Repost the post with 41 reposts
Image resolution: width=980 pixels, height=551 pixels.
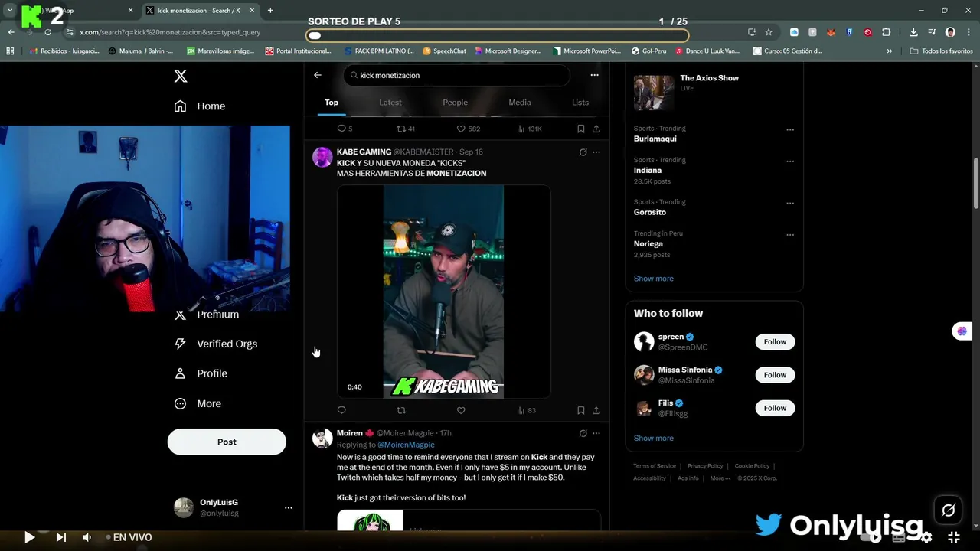pos(405,129)
